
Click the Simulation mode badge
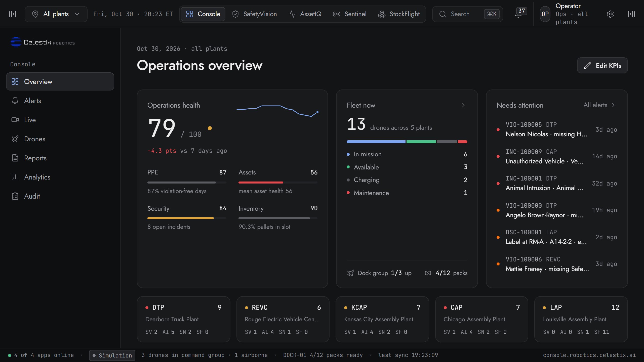(112, 355)
